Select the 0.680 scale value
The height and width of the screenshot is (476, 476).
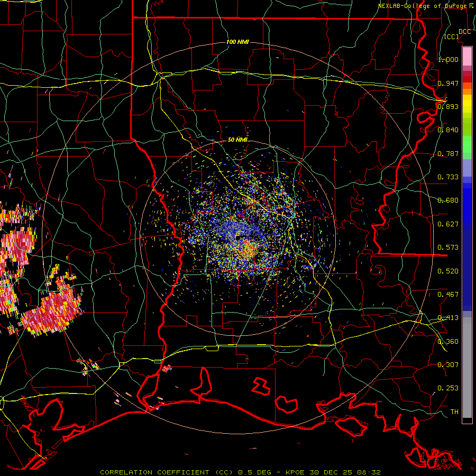tap(448, 200)
